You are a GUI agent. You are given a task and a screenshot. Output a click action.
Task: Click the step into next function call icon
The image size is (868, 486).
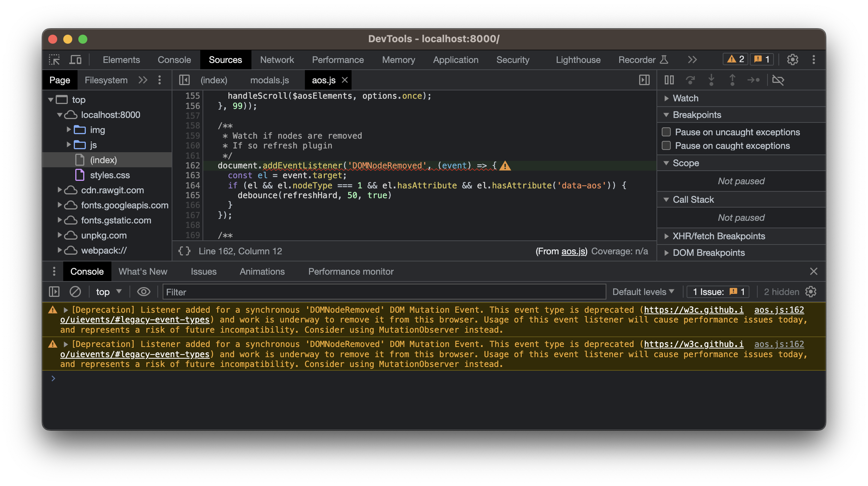point(711,80)
